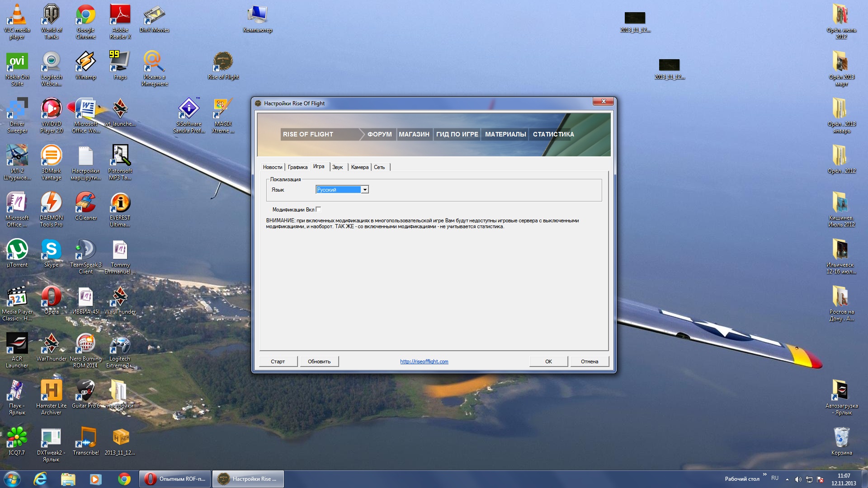Expand the Язык language dropdown

tap(364, 190)
